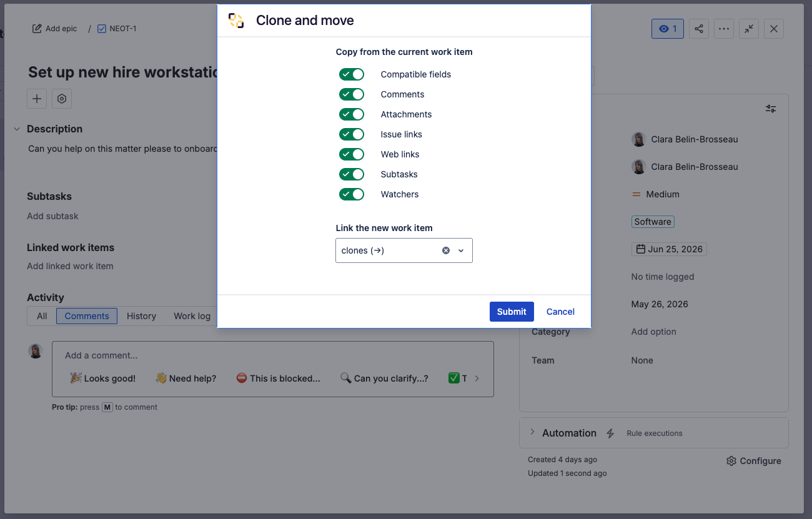The height and width of the screenshot is (519, 812).
Task: Click the hexagon apps icon under title
Action: coord(62,99)
